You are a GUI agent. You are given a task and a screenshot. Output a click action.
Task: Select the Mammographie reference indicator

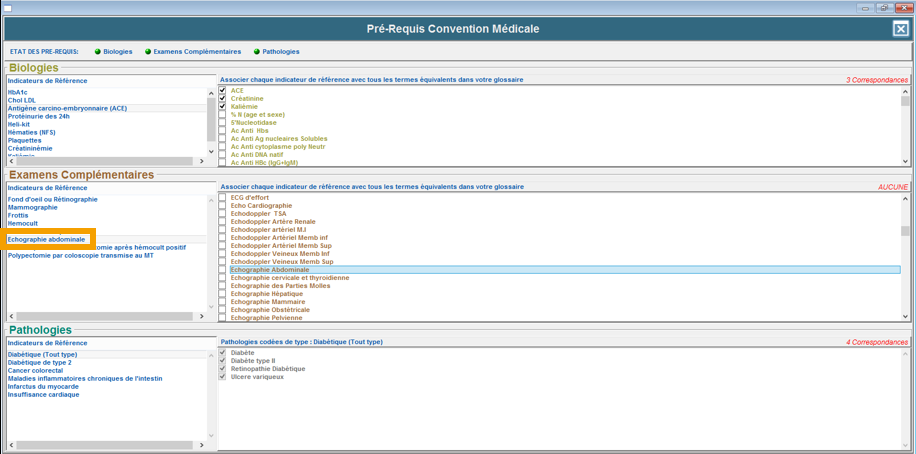click(33, 208)
